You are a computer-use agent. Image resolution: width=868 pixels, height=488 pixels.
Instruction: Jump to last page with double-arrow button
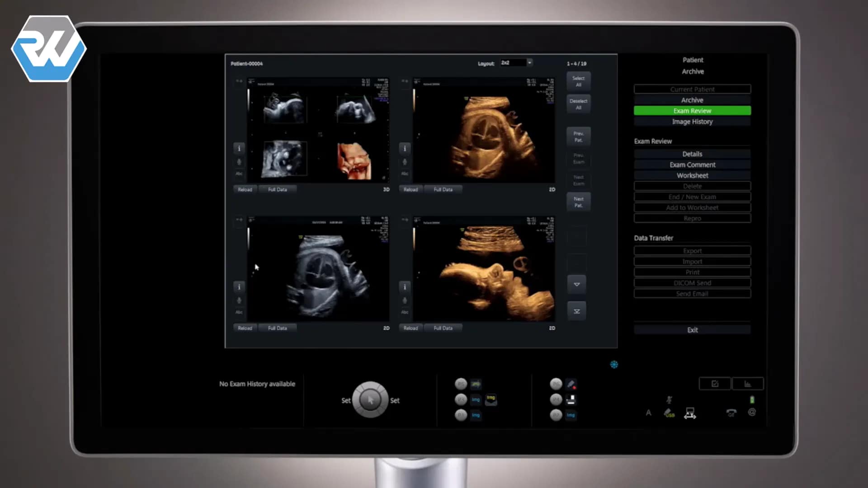click(577, 311)
